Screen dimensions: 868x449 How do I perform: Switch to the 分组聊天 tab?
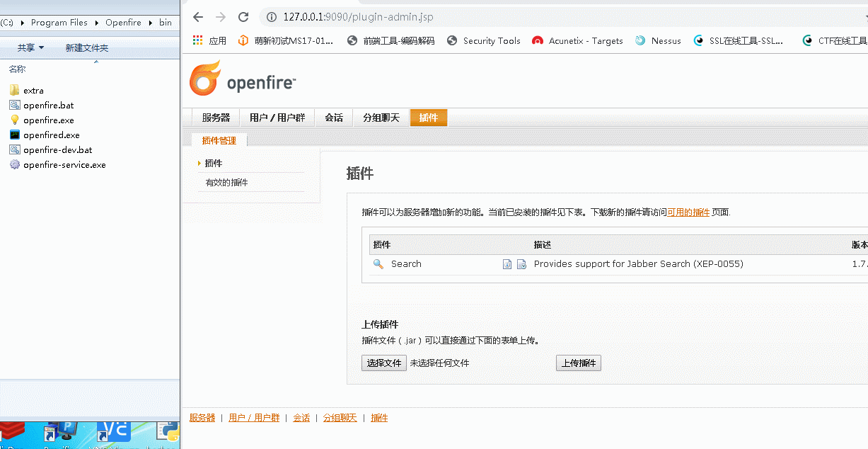coord(381,118)
